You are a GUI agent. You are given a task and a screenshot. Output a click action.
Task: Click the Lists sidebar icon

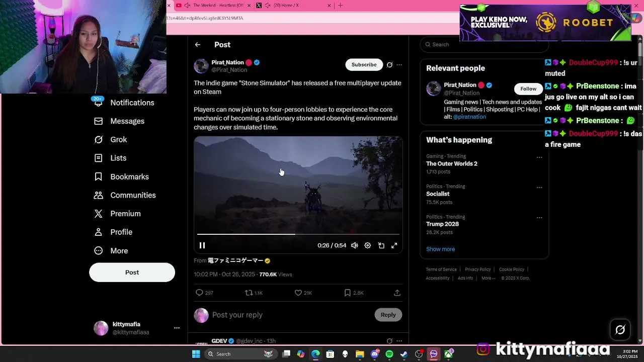tap(99, 158)
